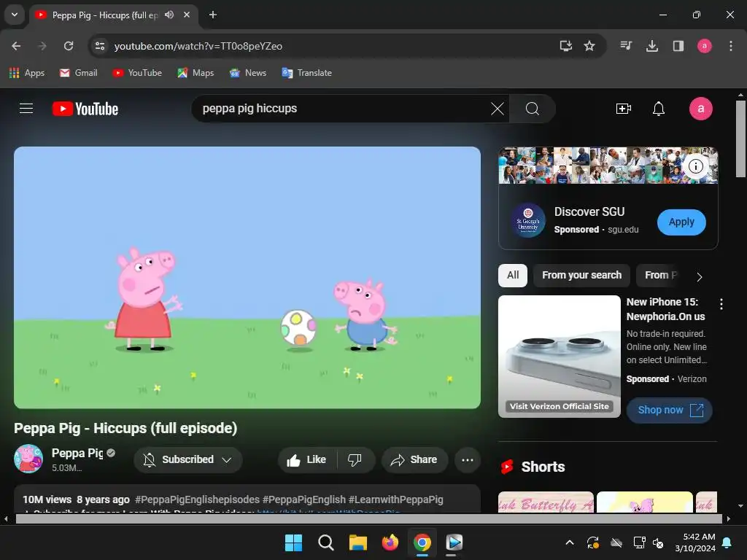Open the #PeppaPigEnglish hashtag

304,499
